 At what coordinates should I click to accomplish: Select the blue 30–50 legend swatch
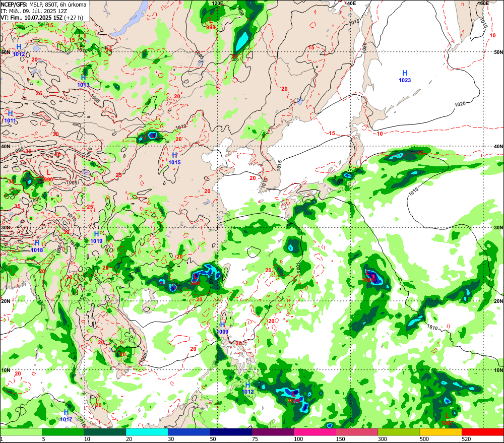click(189, 432)
